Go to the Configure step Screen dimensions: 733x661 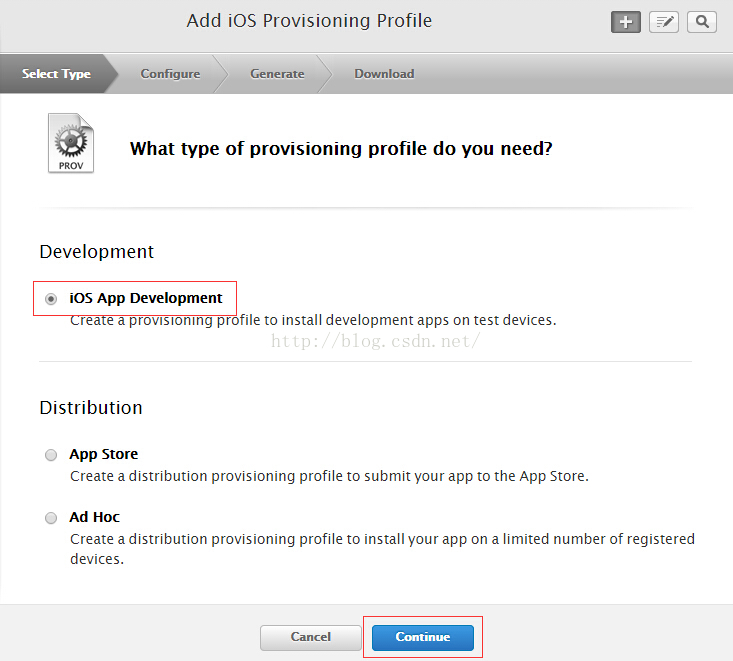[x=170, y=74]
